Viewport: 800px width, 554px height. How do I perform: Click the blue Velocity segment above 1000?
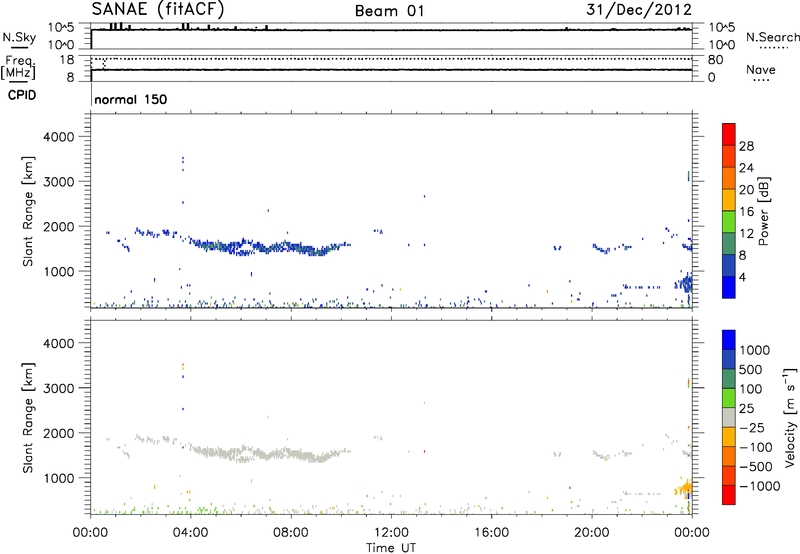729,340
